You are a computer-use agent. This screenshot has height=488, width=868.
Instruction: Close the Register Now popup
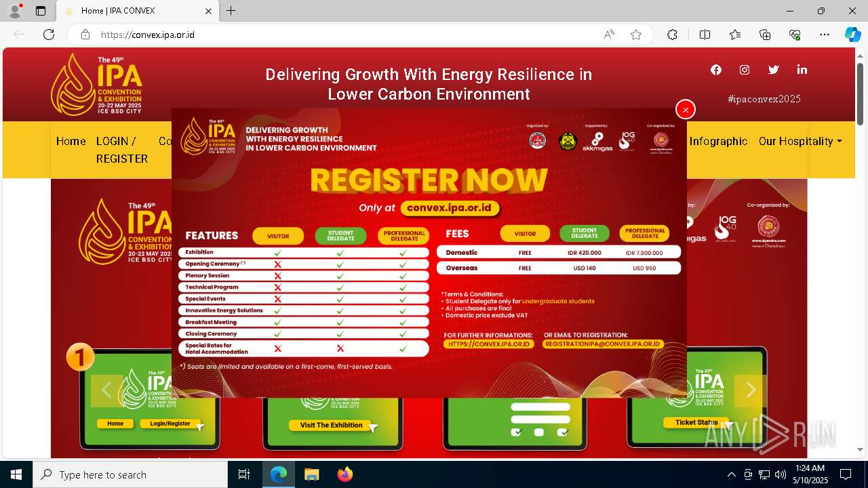686,109
